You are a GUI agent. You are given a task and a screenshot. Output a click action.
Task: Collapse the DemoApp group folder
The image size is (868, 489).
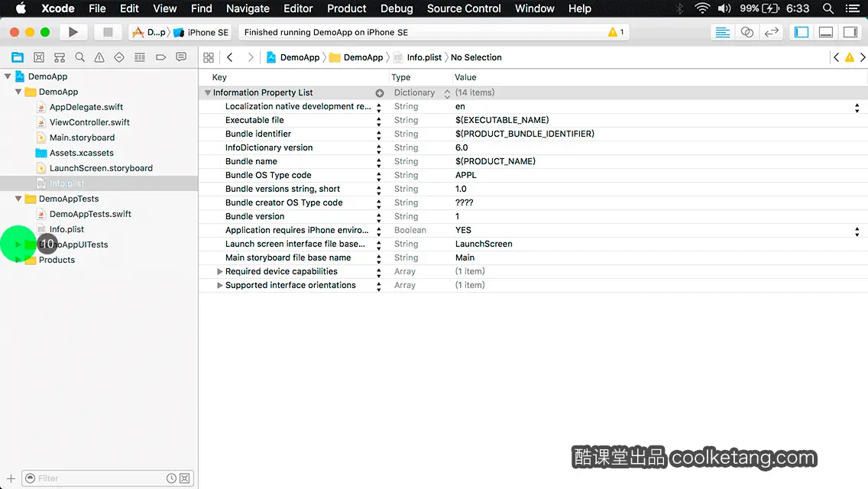[18, 92]
